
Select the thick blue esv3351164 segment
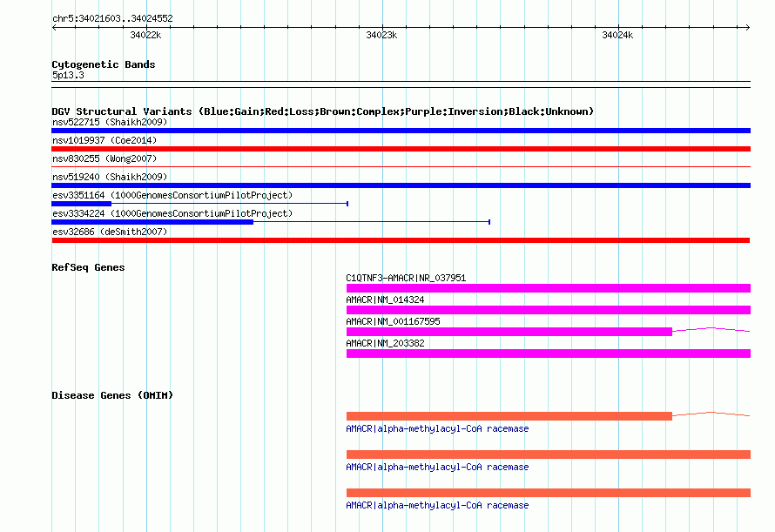[82, 204]
